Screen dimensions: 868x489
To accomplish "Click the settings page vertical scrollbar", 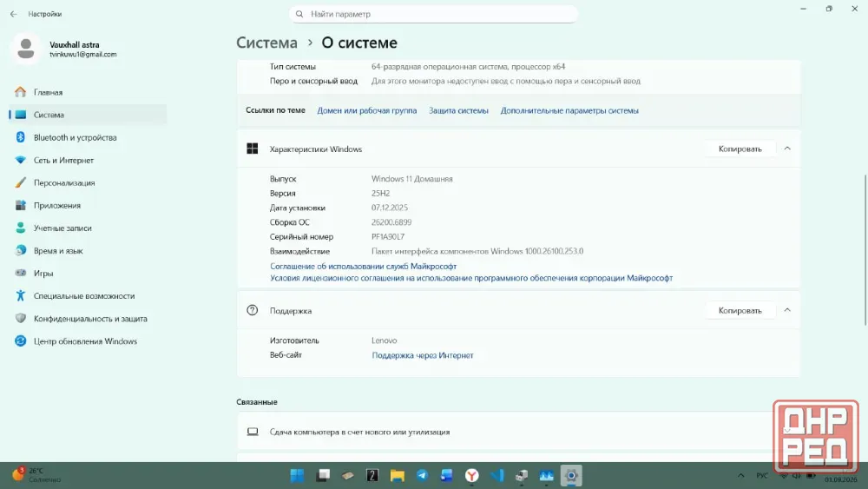I will point(865,250).
